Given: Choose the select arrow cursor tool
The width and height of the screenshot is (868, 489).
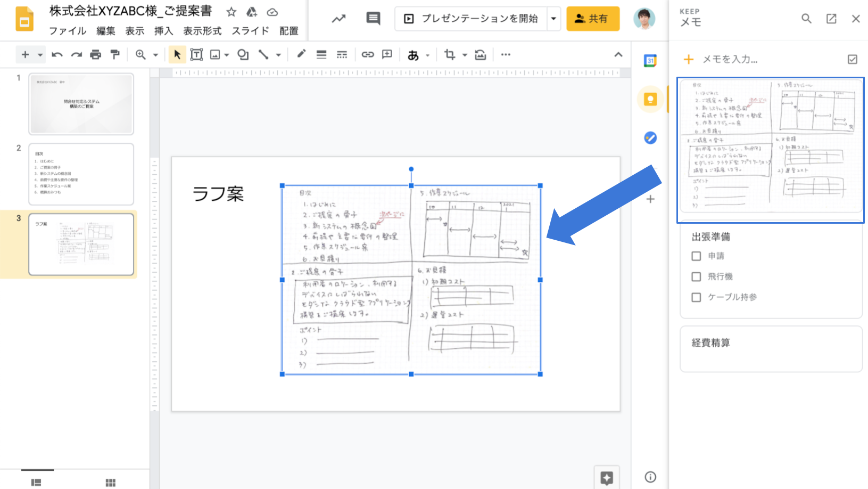Looking at the screenshot, I should pos(177,54).
